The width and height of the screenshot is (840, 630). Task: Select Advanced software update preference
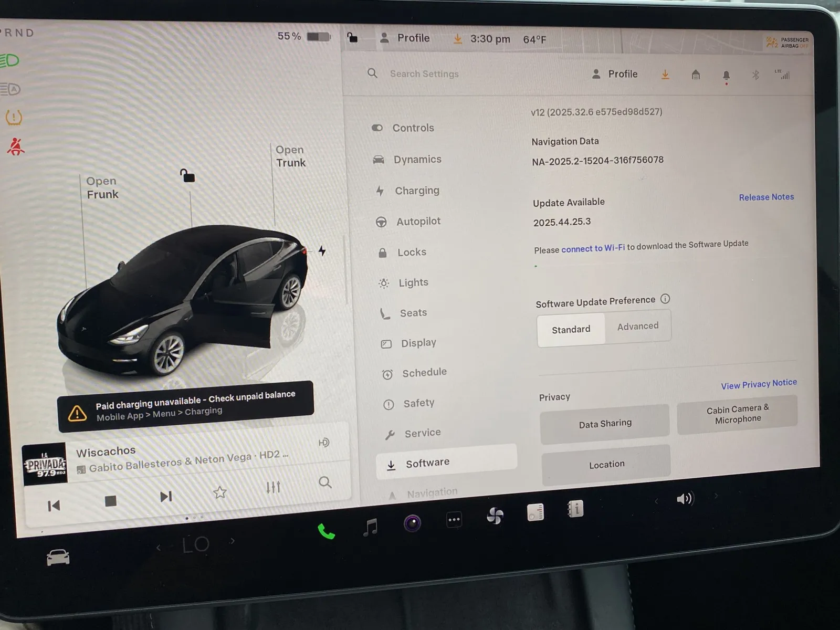[637, 327]
